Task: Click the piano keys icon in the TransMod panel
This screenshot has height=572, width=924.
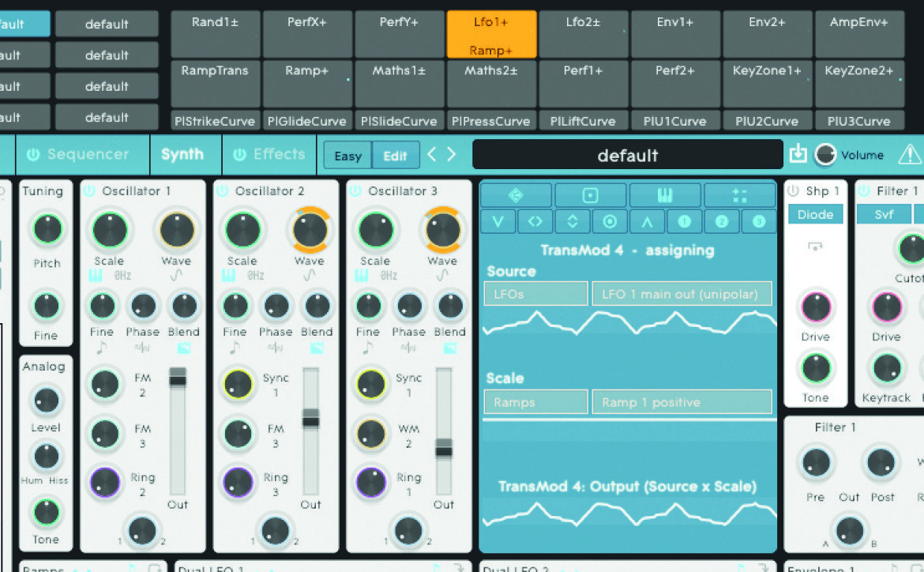Action: point(665,195)
